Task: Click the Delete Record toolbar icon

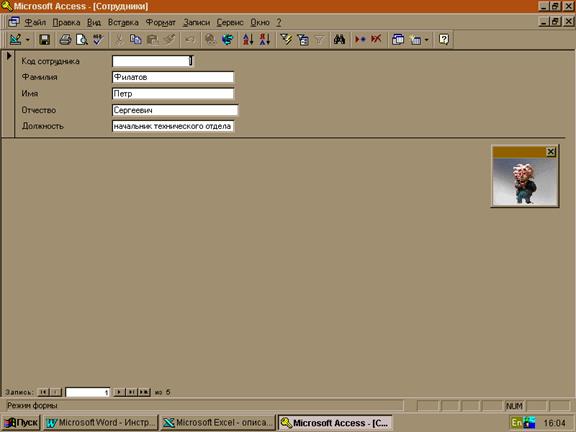Action: [377, 39]
